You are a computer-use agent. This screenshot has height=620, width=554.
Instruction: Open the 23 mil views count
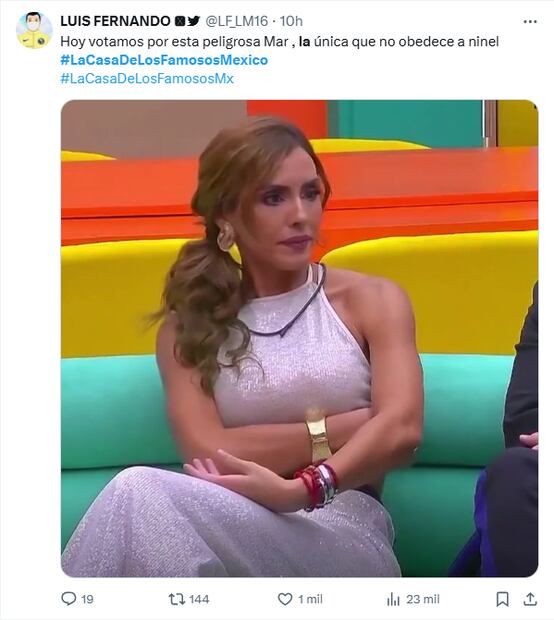click(423, 599)
